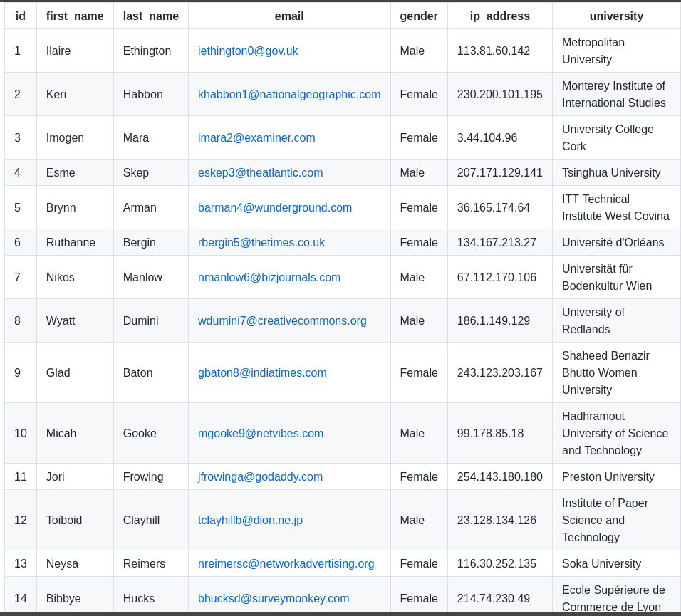This screenshot has height=616, width=681.
Task: Open email link iethington0@gov.uk
Action: [x=248, y=51]
